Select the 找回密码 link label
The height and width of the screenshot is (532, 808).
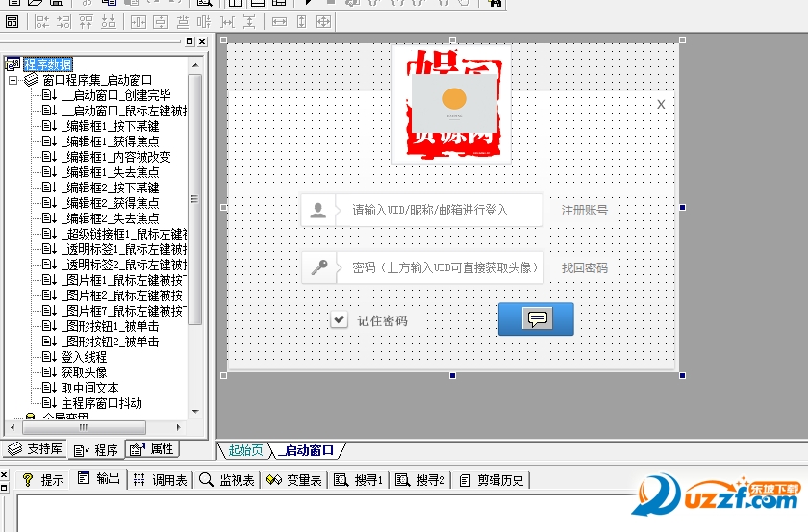[x=585, y=268]
